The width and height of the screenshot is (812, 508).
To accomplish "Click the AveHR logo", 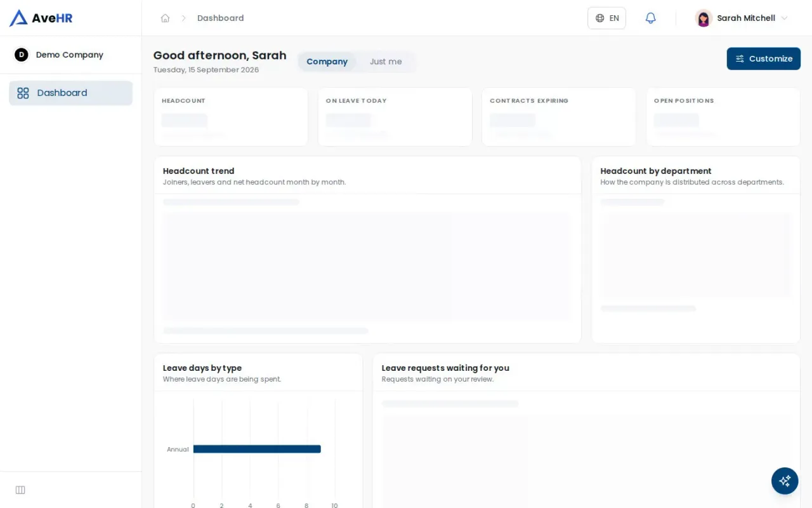I will coord(41,18).
